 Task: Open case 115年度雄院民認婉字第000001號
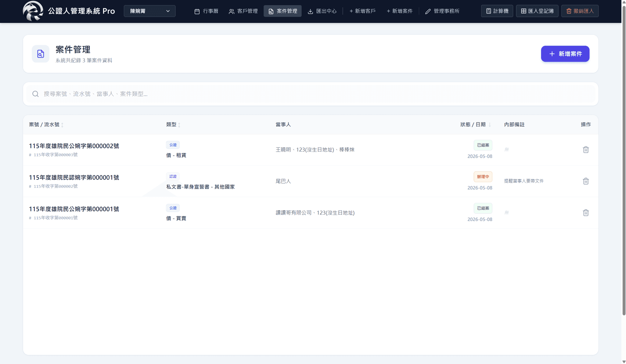point(74,177)
